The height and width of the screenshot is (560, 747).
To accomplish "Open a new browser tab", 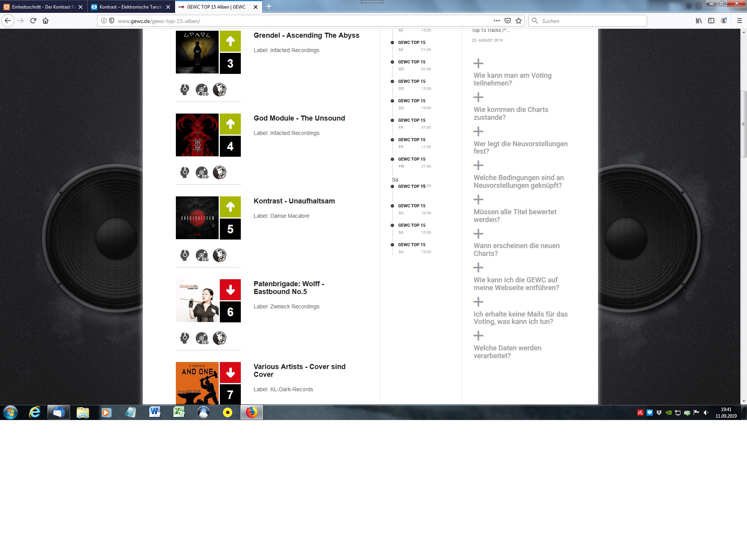I will [x=269, y=7].
